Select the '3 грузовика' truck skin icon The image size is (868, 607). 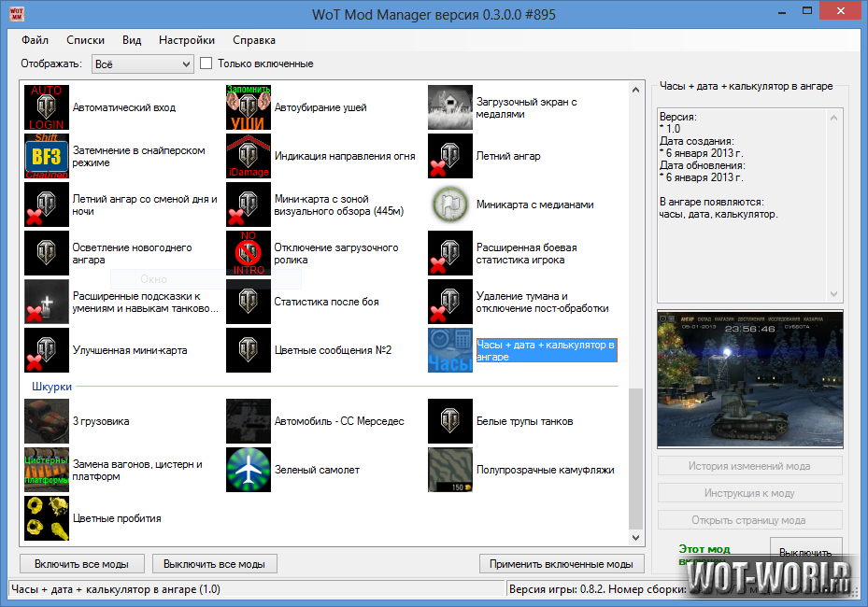pos(47,421)
